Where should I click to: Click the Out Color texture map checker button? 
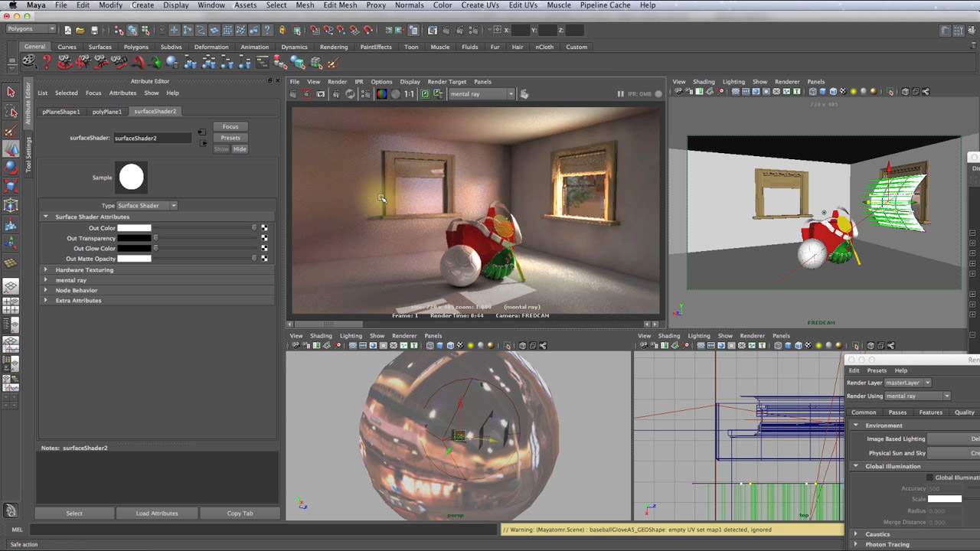tap(265, 228)
